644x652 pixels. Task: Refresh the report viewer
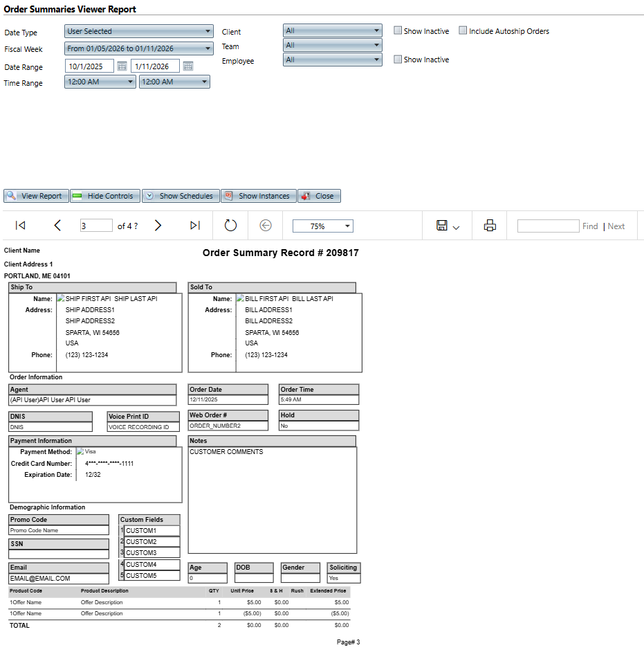230,226
